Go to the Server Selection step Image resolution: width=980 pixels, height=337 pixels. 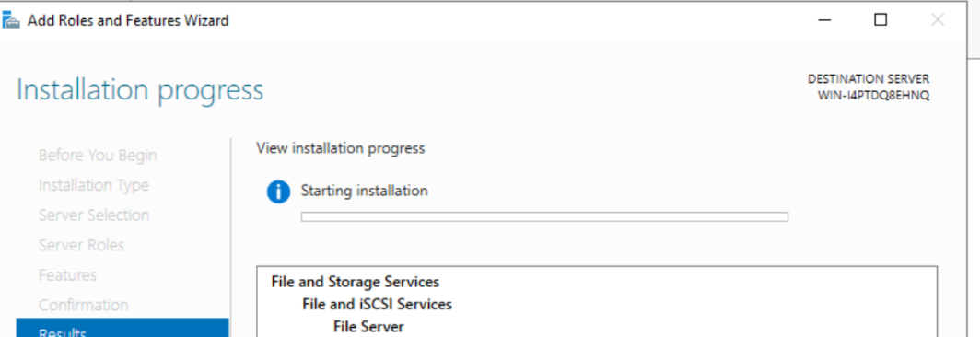coord(94,215)
